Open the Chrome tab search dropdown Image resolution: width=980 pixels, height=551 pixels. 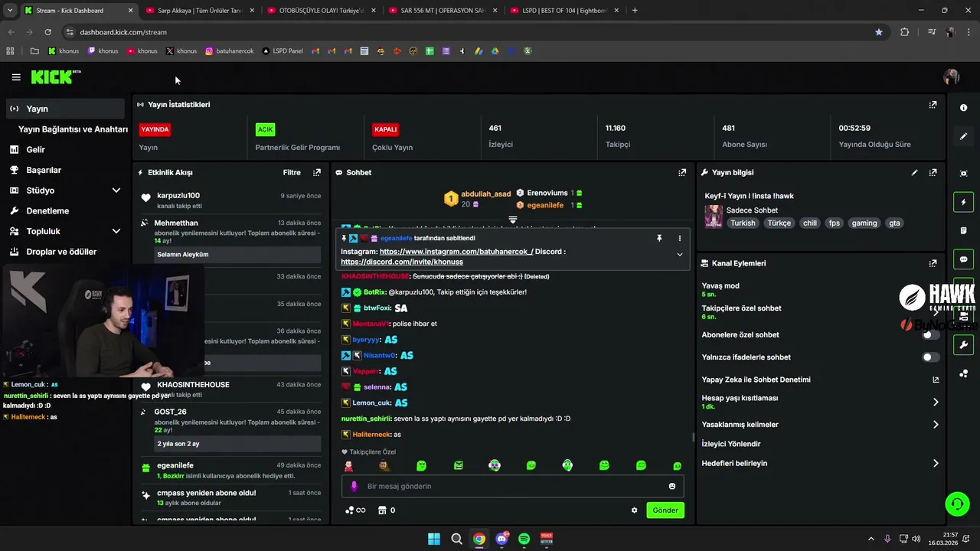coord(10,11)
